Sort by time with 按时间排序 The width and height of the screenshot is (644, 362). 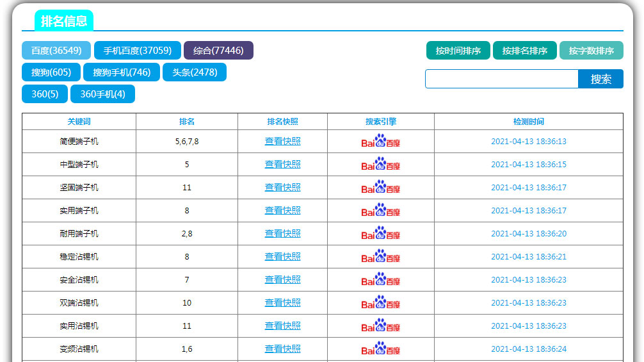(x=458, y=50)
